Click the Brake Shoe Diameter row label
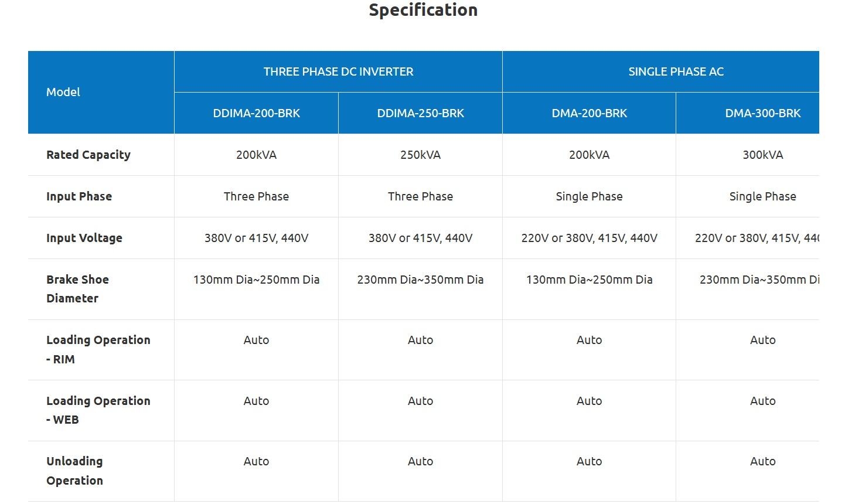 pos(77,289)
